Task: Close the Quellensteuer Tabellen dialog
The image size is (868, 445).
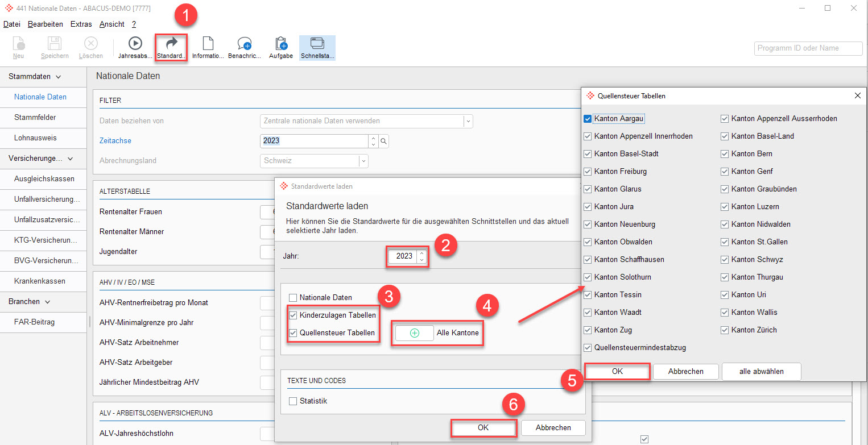Action: click(858, 96)
